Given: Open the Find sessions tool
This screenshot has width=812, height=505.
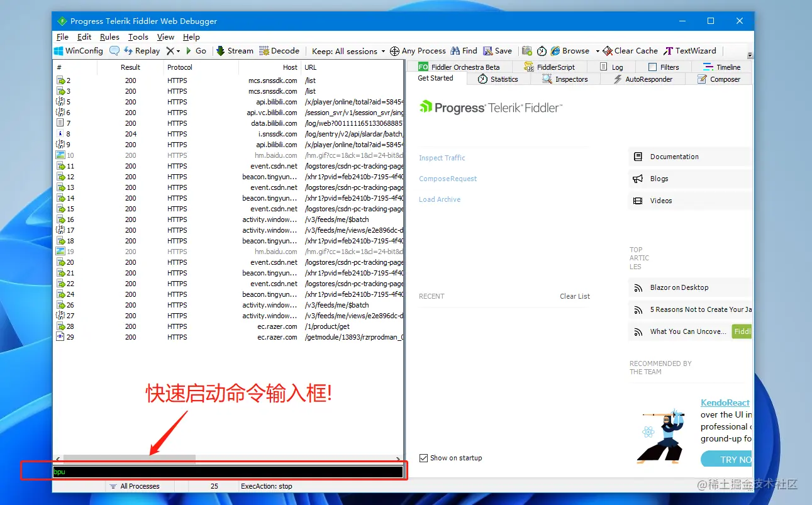Looking at the screenshot, I should coord(464,51).
